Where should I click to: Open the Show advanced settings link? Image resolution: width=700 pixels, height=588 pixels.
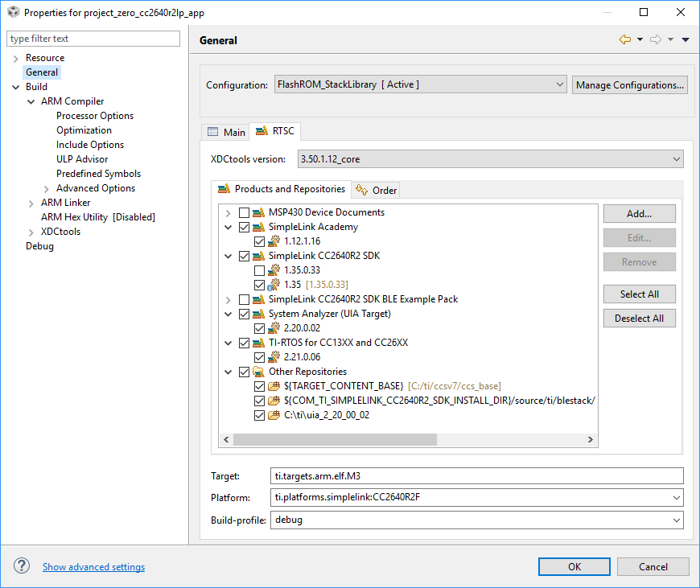click(93, 567)
